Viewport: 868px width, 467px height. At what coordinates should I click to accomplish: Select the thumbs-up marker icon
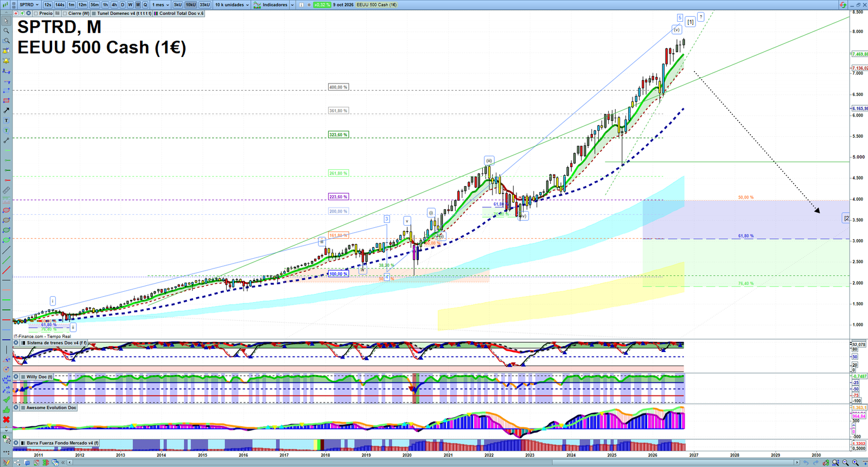(7, 410)
